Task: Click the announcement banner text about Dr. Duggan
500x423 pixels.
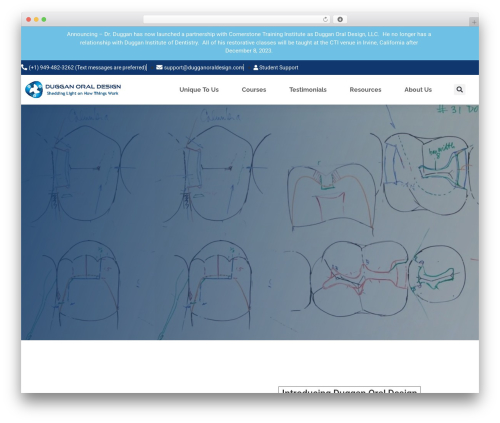Action: [x=249, y=42]
